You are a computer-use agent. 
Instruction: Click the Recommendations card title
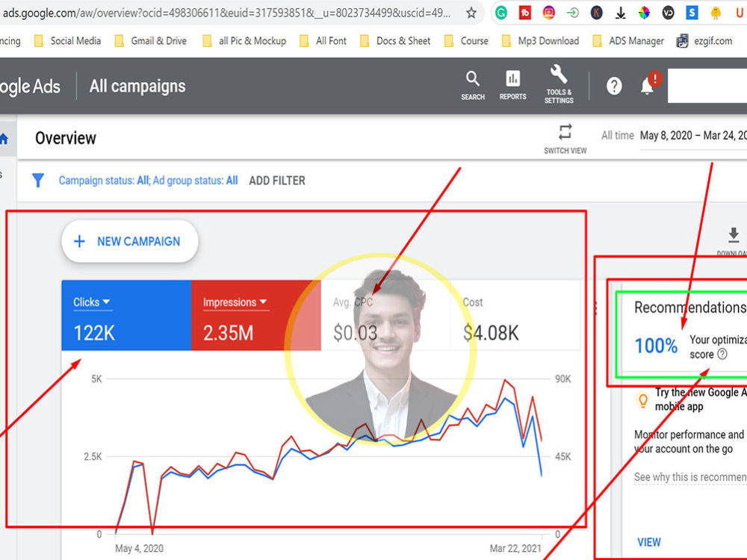tap(690, 307)
